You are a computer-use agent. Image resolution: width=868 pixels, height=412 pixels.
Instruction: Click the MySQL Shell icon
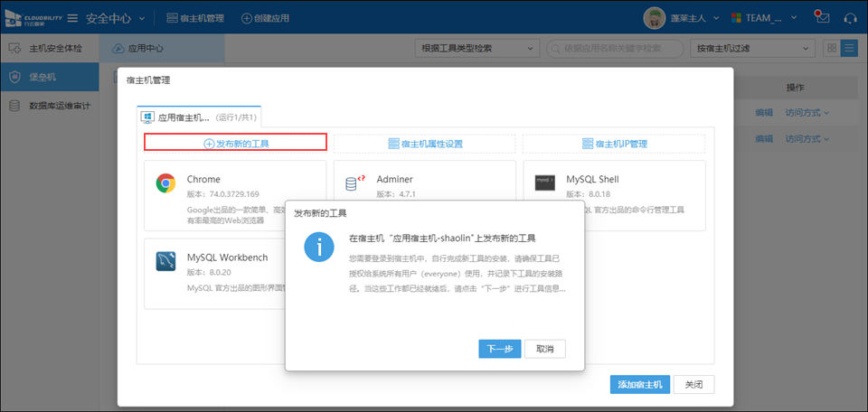(544, 183)
